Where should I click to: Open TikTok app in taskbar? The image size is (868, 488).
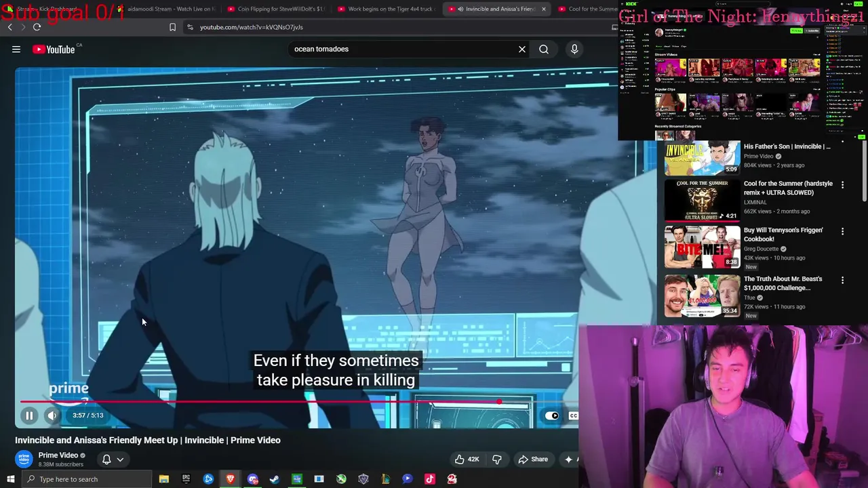point(429,479)
